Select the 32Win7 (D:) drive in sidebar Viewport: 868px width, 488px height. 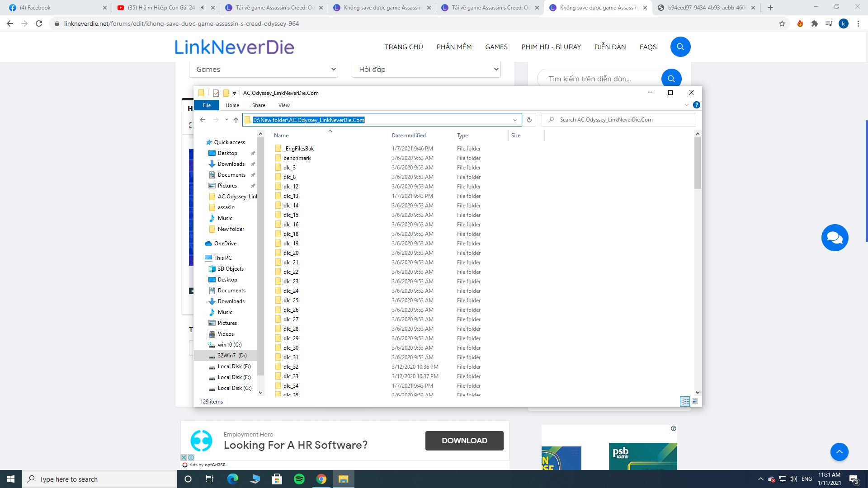pos(232,355)
